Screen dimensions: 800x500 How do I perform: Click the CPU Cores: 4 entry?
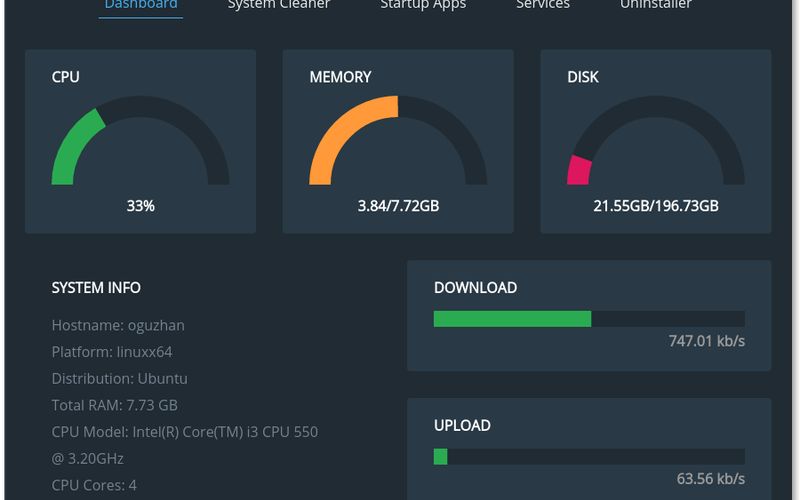pos(94,485)
